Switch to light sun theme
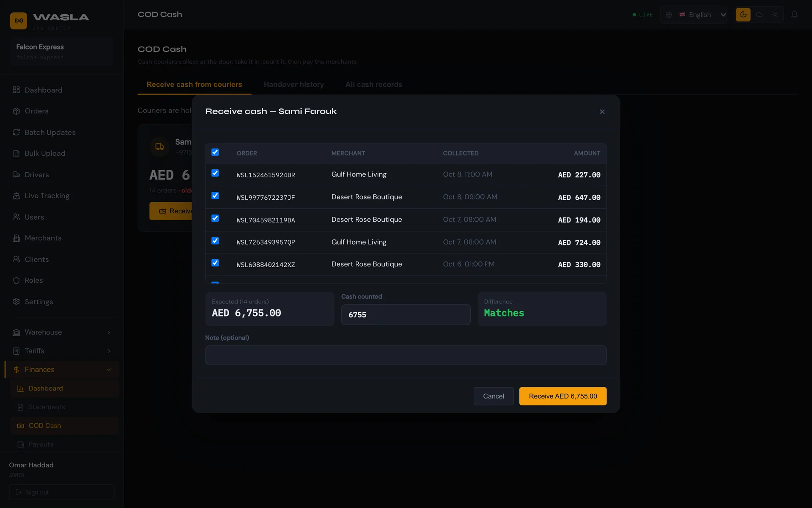Image resolution: width=812 pixels, height=508 pixels. point(775,14)
